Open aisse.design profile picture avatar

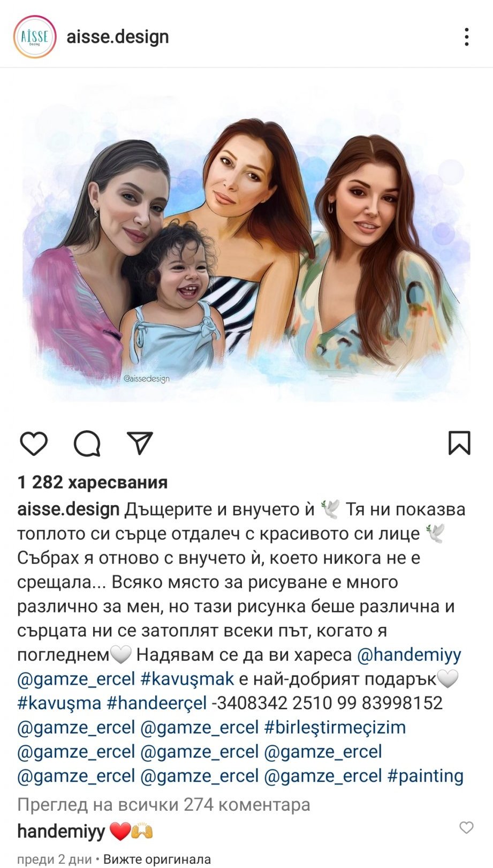[x=35, y=36]
